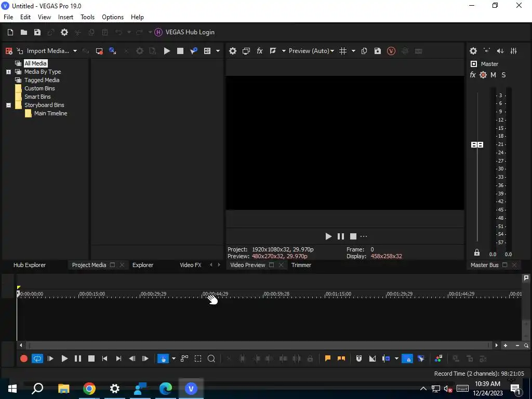Select Zoom Edit Tool magnifier
Image resolution: width=532 pixels, height=399 pixels.
click(x=211, y=358)
